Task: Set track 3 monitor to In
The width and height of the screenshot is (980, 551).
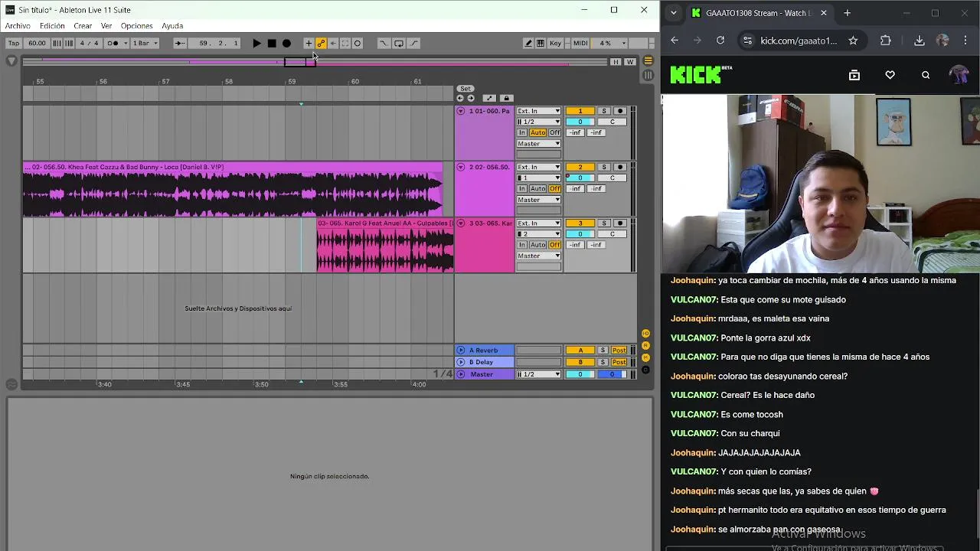Action: point(522,244)
